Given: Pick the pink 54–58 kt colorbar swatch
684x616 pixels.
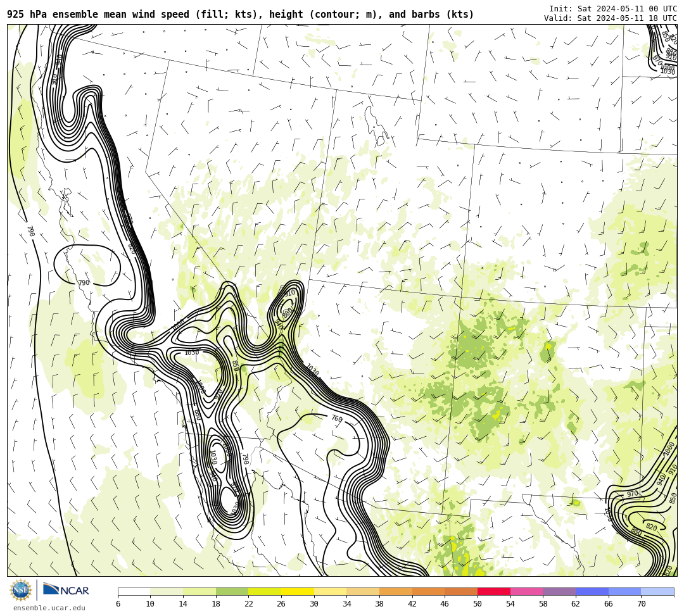Looking at the screenshot, I should (x=526, y=591).
